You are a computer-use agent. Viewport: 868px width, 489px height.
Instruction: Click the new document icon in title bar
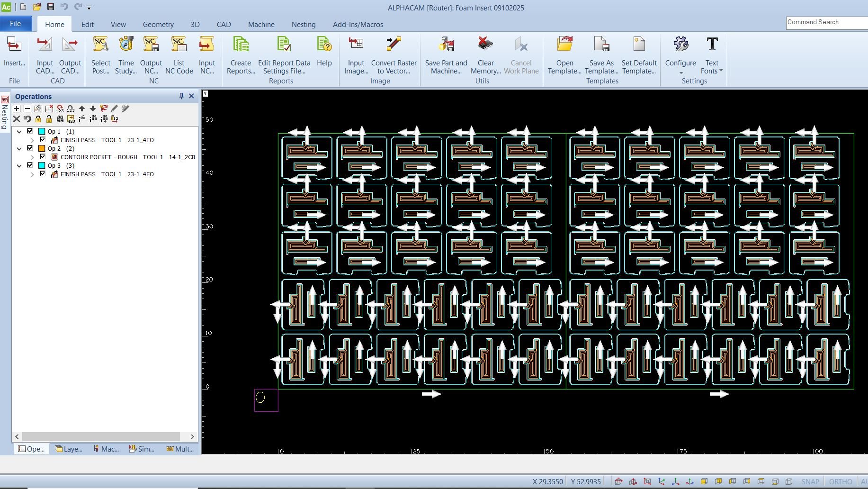pyautogui.click(x=23, y=7)
